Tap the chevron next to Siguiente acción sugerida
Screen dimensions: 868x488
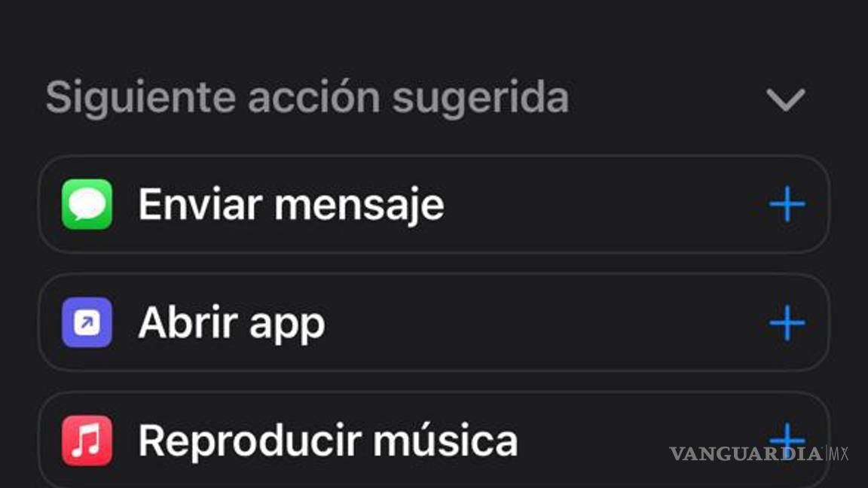(784, 99)
